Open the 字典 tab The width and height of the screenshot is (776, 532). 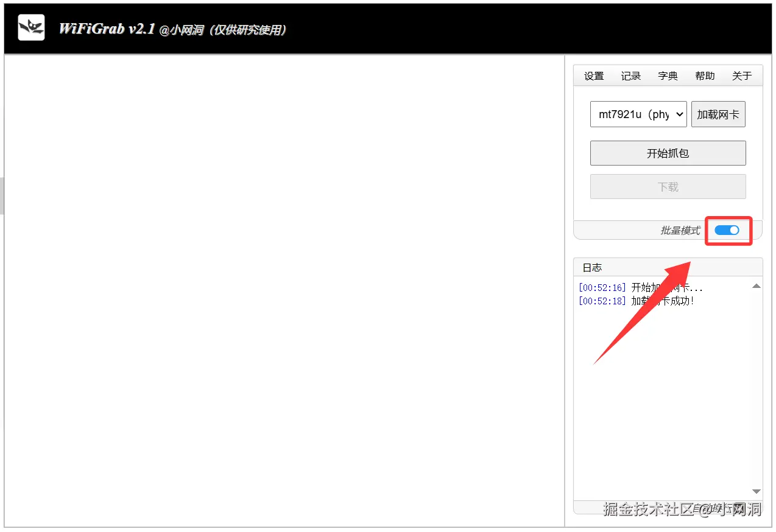pyautogui.click(x=668, y=75)
